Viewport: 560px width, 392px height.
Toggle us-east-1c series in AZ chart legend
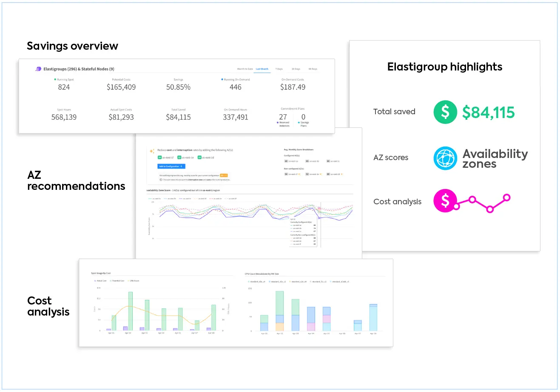click(x=185, y=198)
